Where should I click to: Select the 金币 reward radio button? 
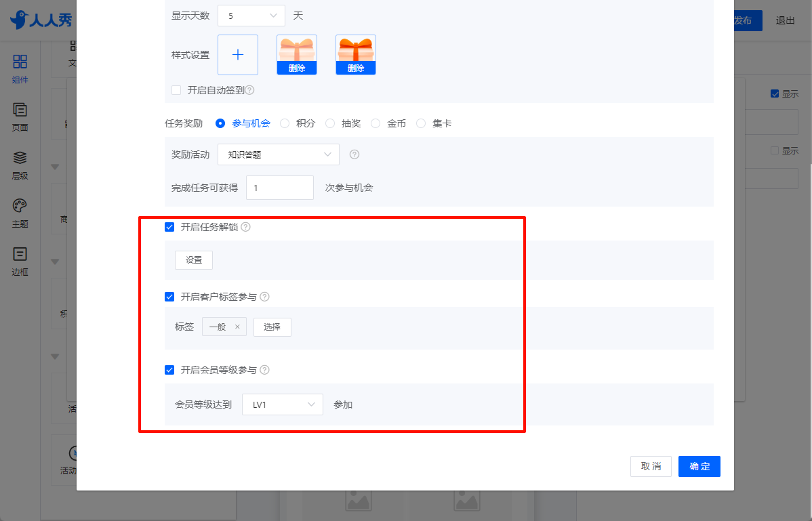pos(375,123)
